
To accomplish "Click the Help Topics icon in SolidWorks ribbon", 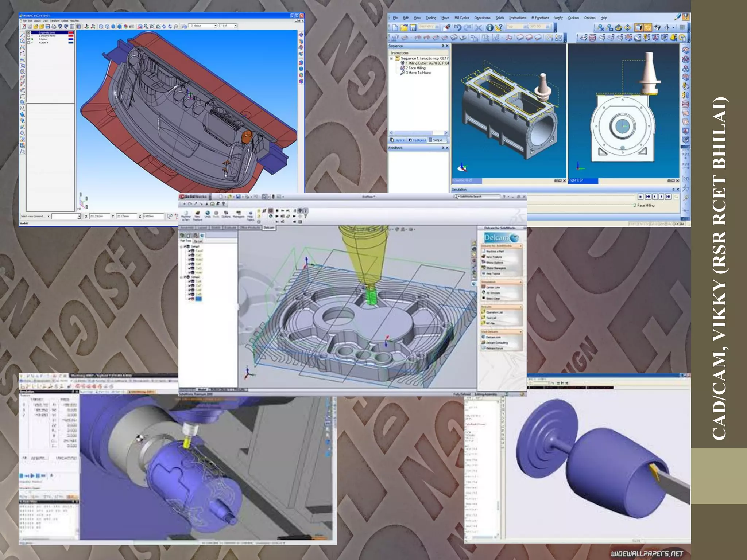I will pyautogui.click(x=250, y=215).
